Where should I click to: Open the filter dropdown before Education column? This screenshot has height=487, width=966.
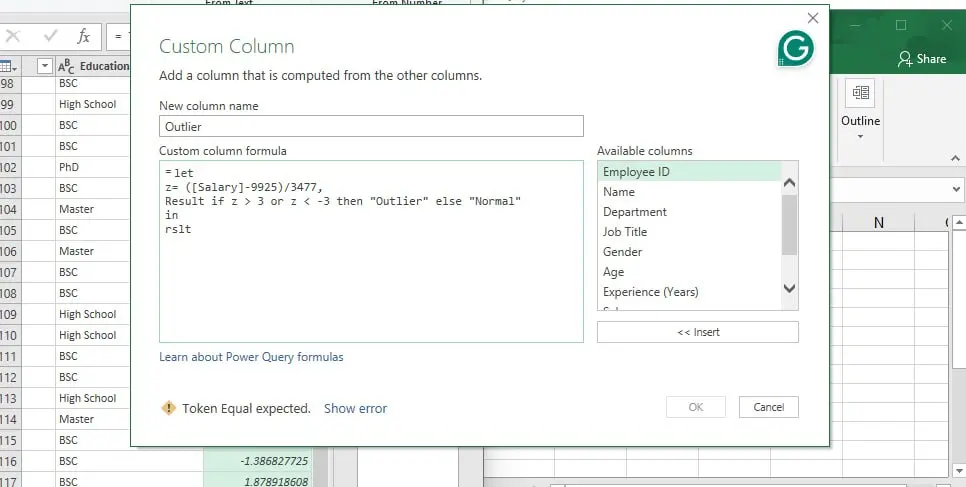click(x=44, y=66)
